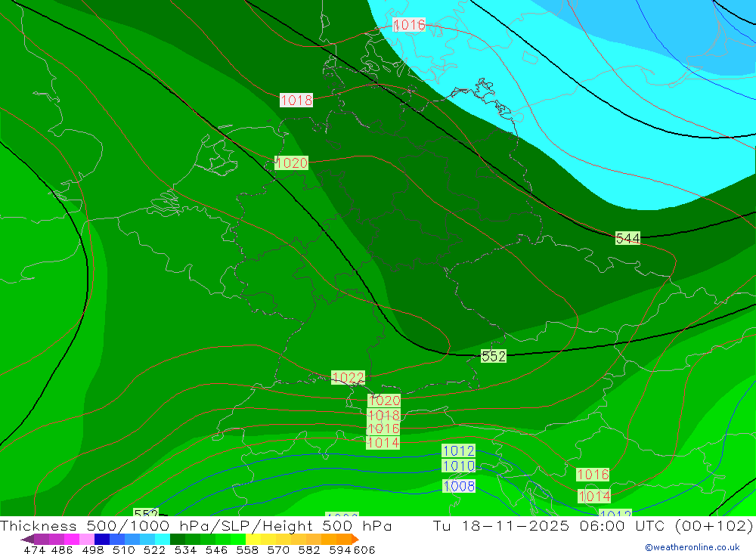Click the dark blue legend color swatch
This screenshot has width=756, height=554.
(x=102, y=539)
